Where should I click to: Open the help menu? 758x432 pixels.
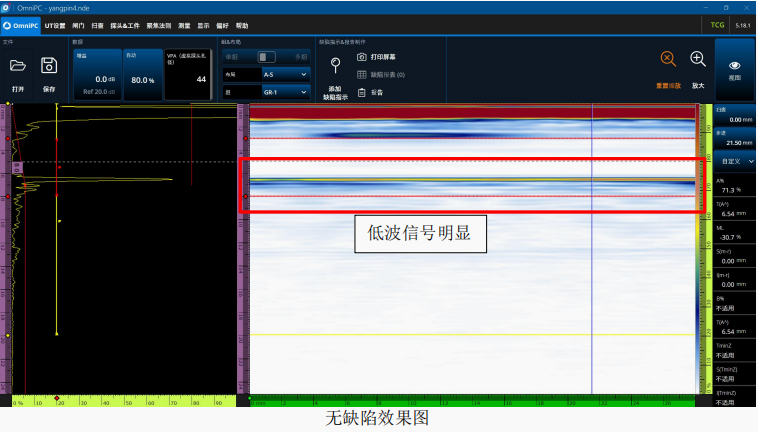(242, 26)
